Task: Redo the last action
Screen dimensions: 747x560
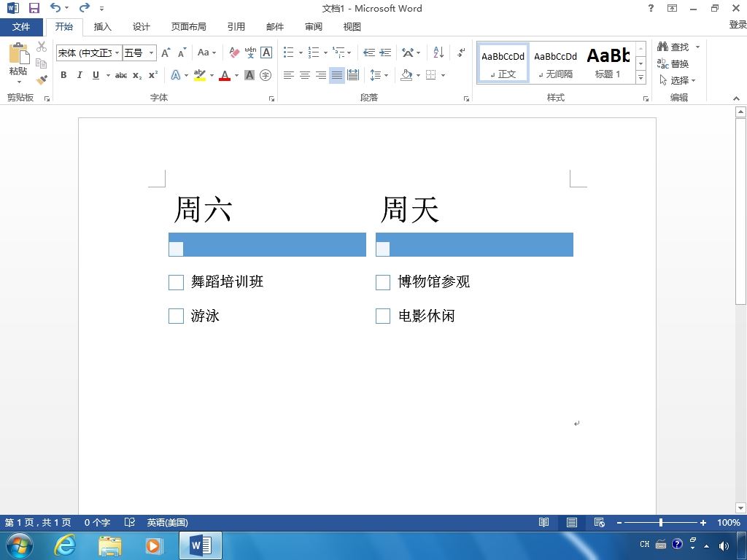Action: (85, 7)
